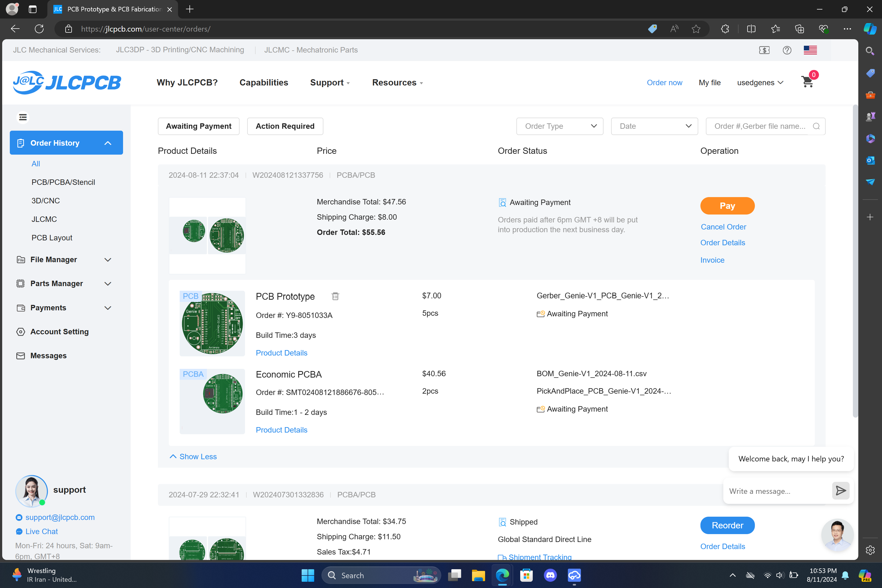
Task: Toggle Awaiting Payment filter
Action: pos(198,126)
